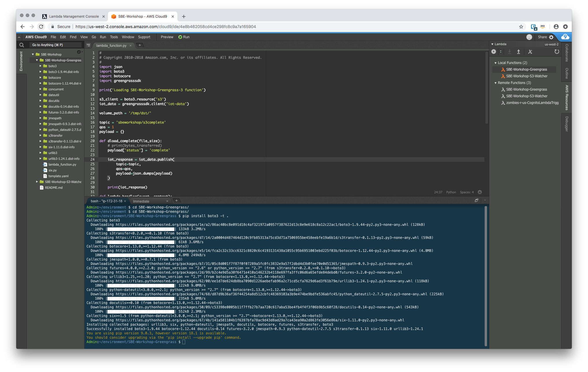Image resolution: width=588 pixels, height=372 pixels.
Task: Open the File menu
Action: tap(53, 37)
